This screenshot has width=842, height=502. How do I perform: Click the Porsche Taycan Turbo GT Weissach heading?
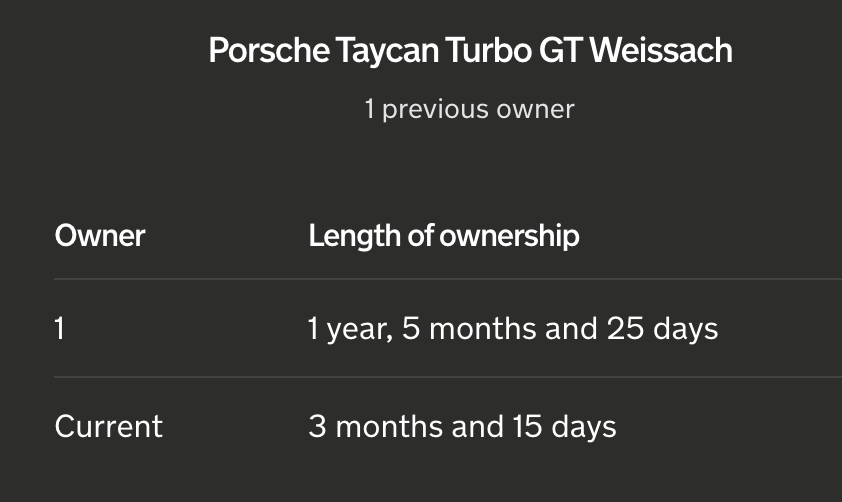[470, 51]
